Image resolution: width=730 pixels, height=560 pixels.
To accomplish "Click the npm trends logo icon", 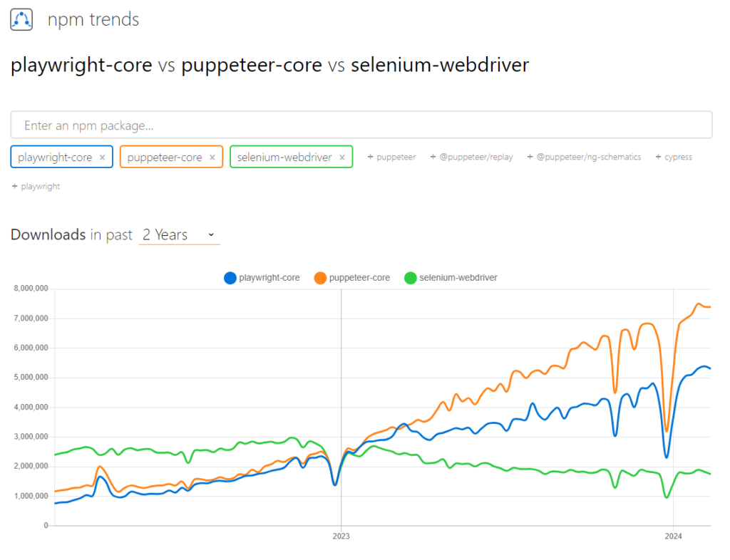I will tap(21, 20).
